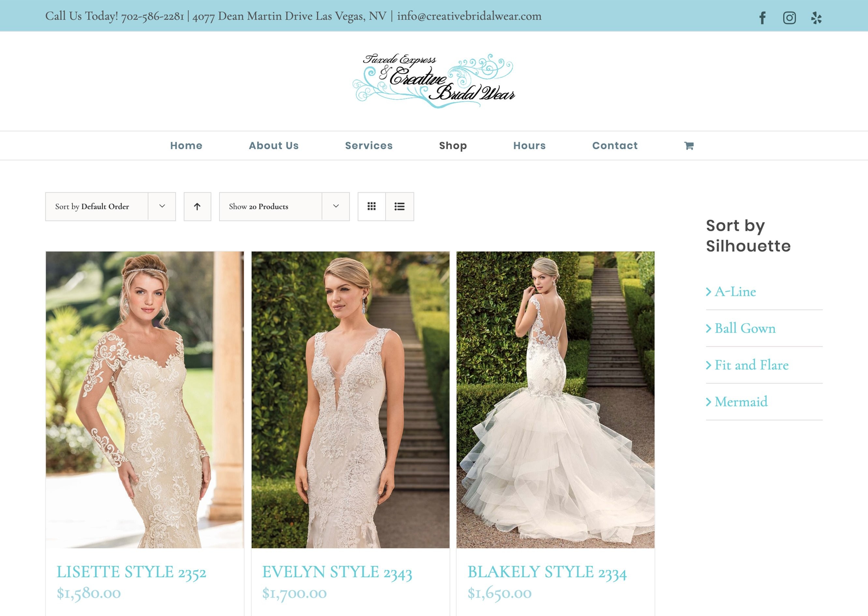Toggle the Mermaid silhouette filter
Viewport: 868px width, 616px height.
741,402
